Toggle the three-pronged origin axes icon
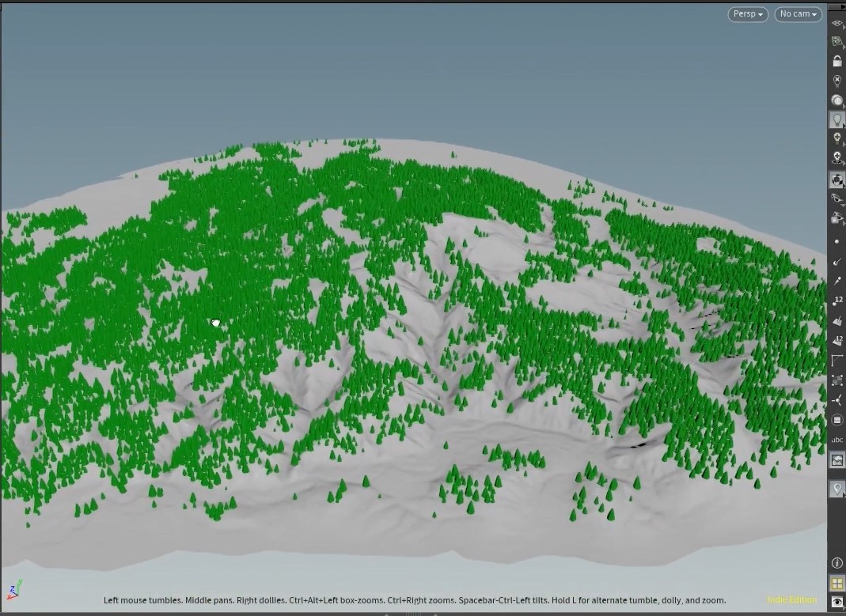Screen dimensions: 846x616 (837, 400)
